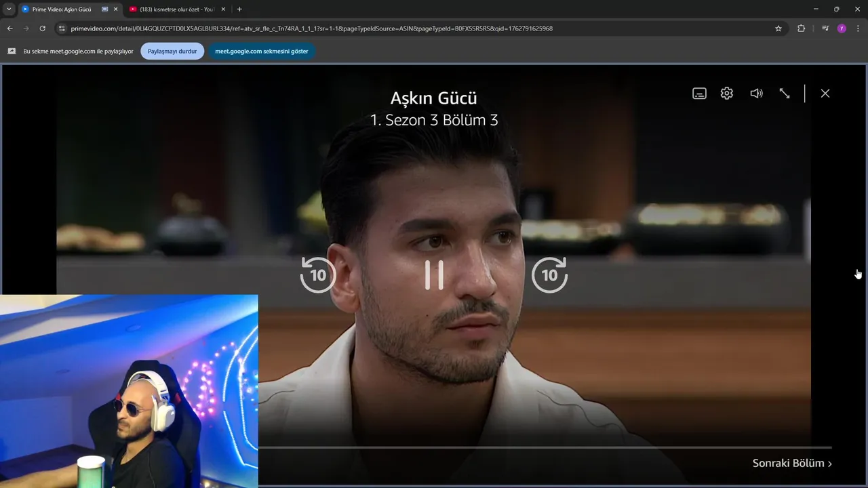The width and height of the screenshot is (868, 488).
Task: Go to Sonraki Bölüm
Action: [x=792, y=464]
